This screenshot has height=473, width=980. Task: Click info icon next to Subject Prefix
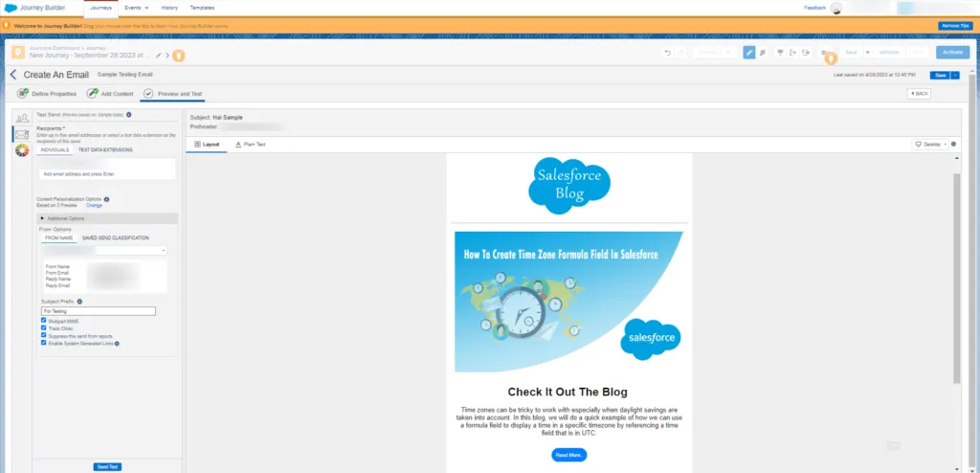[x=79, y=302]
